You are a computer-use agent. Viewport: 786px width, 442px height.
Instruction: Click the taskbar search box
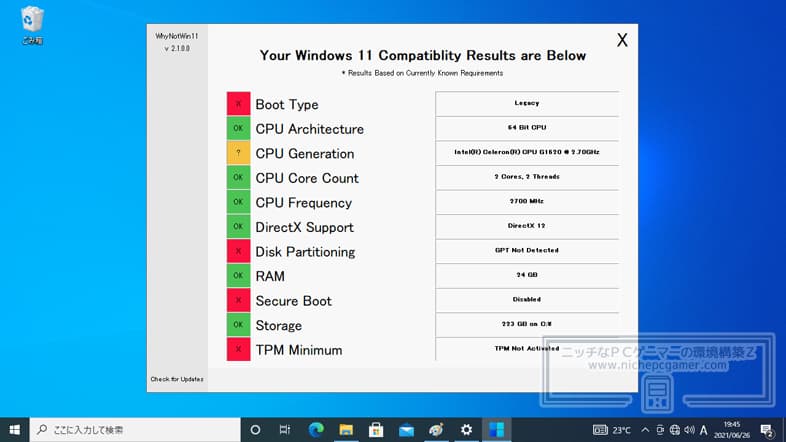click(135, 430)
